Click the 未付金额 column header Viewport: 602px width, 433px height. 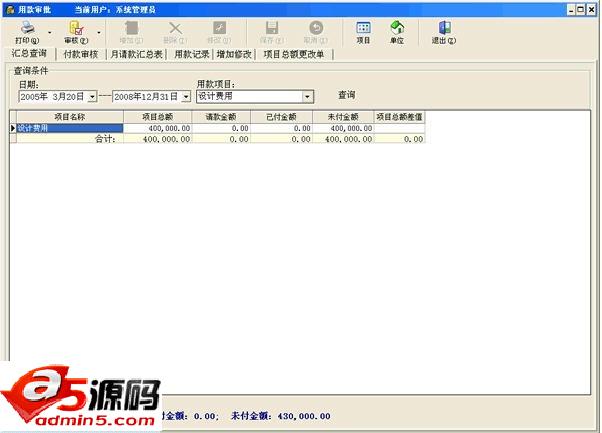tap(343, 117)
